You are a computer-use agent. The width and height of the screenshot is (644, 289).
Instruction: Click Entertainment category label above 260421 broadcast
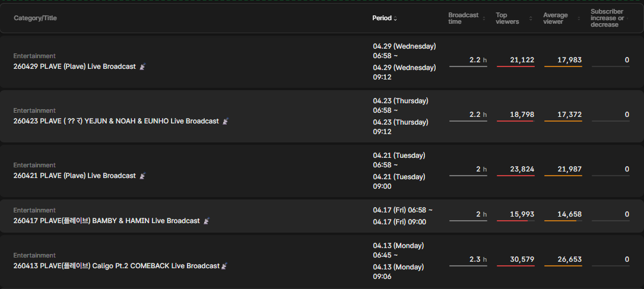[x=34, y=165]
